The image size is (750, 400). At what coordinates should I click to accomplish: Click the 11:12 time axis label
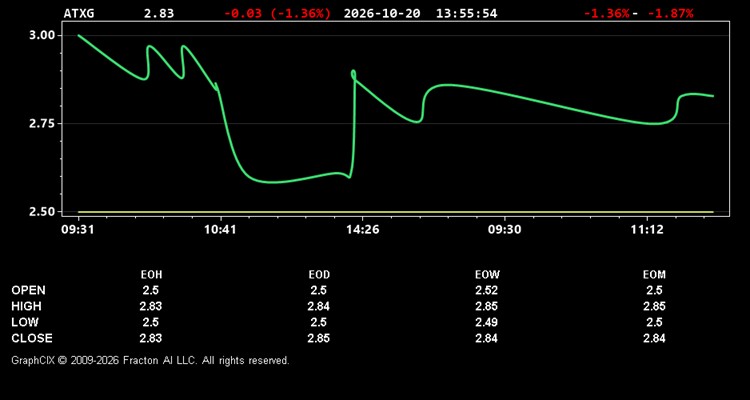pos(647,230)
